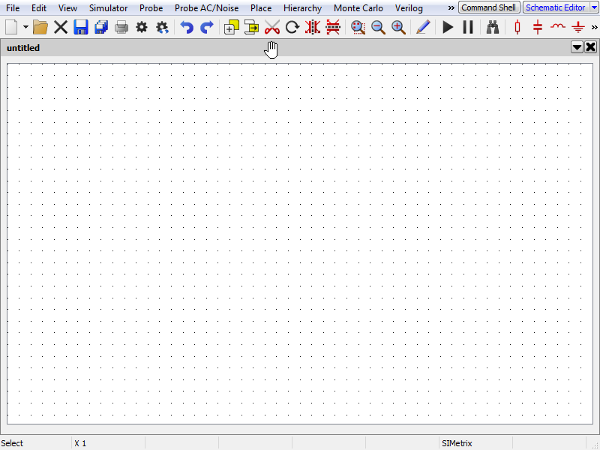Screen dimensions: 600x450
Task: Click the blue undo arrow
Action: [x=186, y=27]
